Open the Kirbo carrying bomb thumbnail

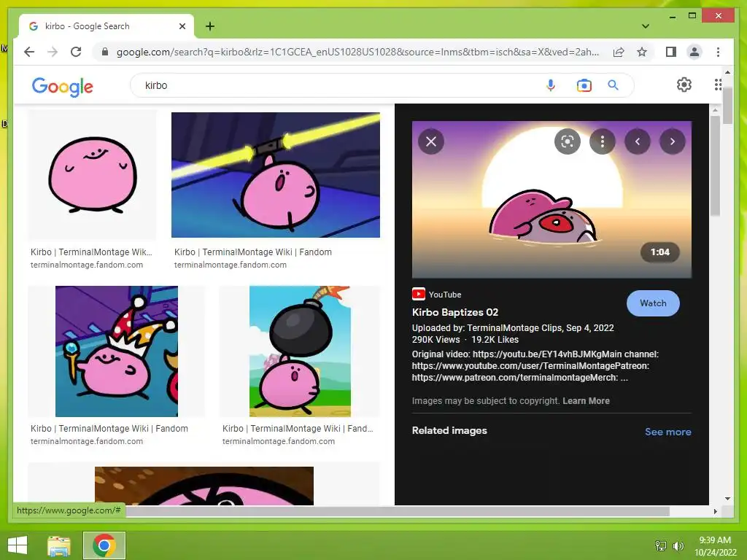(x=300, y=351)
